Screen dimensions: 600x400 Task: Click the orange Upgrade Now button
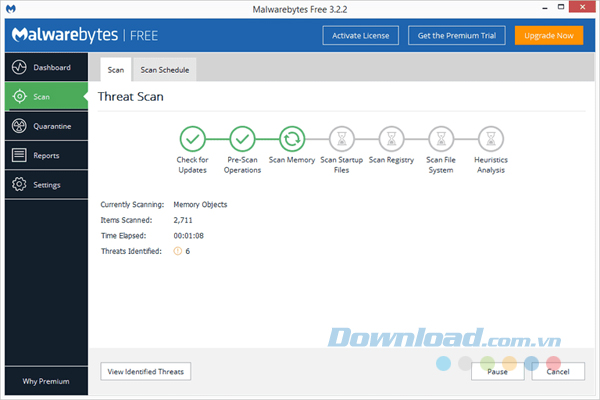coord(549,36)
